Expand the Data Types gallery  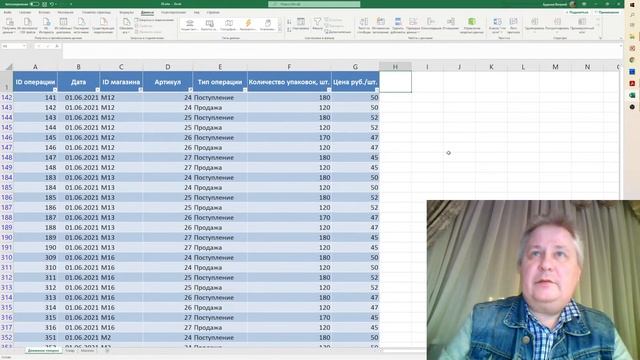[x=280, y=30]
